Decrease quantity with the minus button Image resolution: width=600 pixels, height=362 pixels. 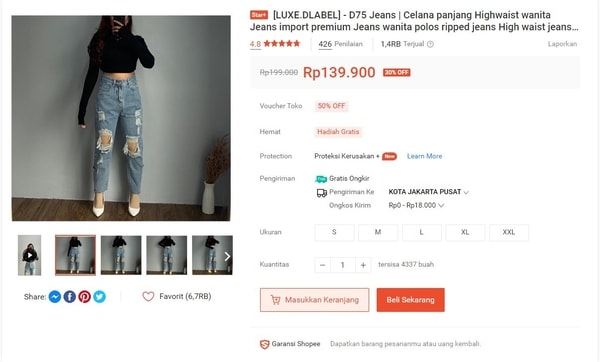click(x=323, y=265)
